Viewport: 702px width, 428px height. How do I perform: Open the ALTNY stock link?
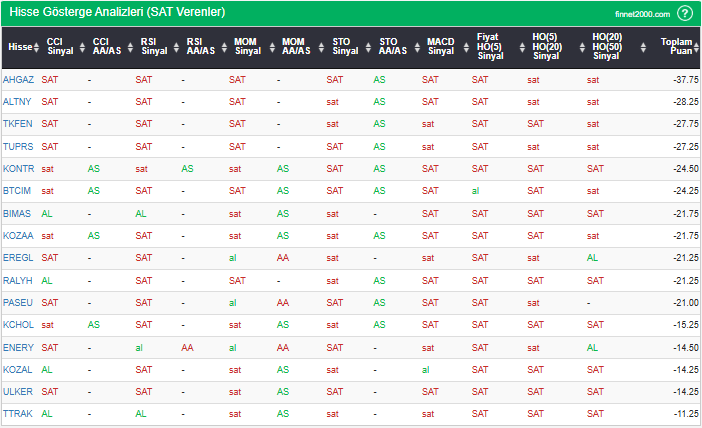click(17, 101)
